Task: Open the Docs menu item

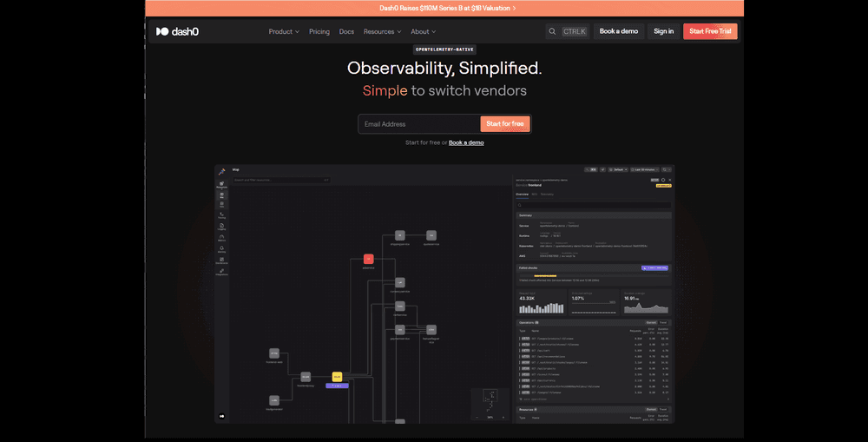Action: (346, 31)
